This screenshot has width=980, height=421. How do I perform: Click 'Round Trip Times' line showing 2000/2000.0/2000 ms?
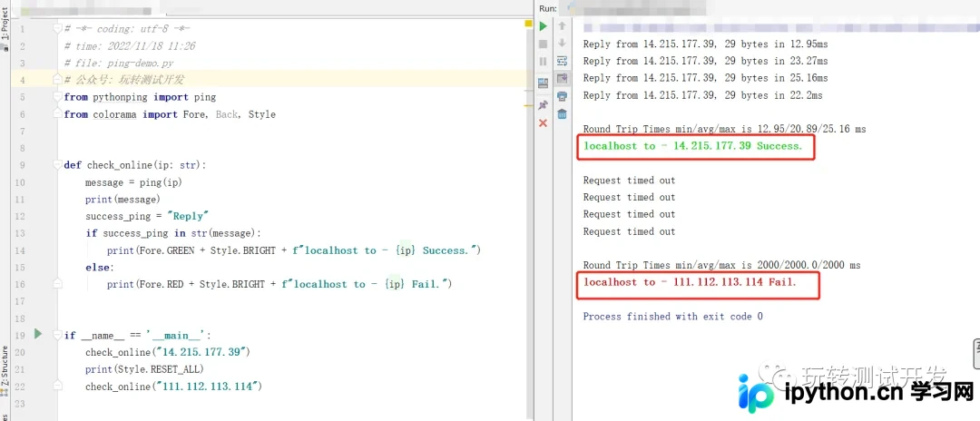coord(722,265)
